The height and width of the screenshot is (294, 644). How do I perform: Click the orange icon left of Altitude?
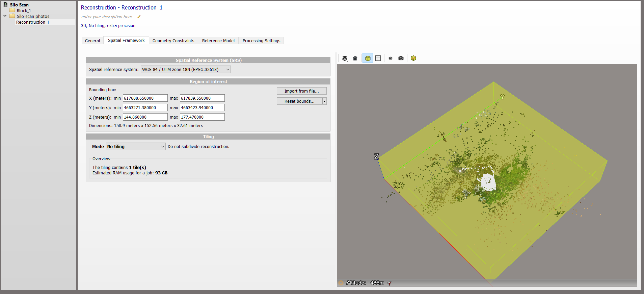click(341, 283)
